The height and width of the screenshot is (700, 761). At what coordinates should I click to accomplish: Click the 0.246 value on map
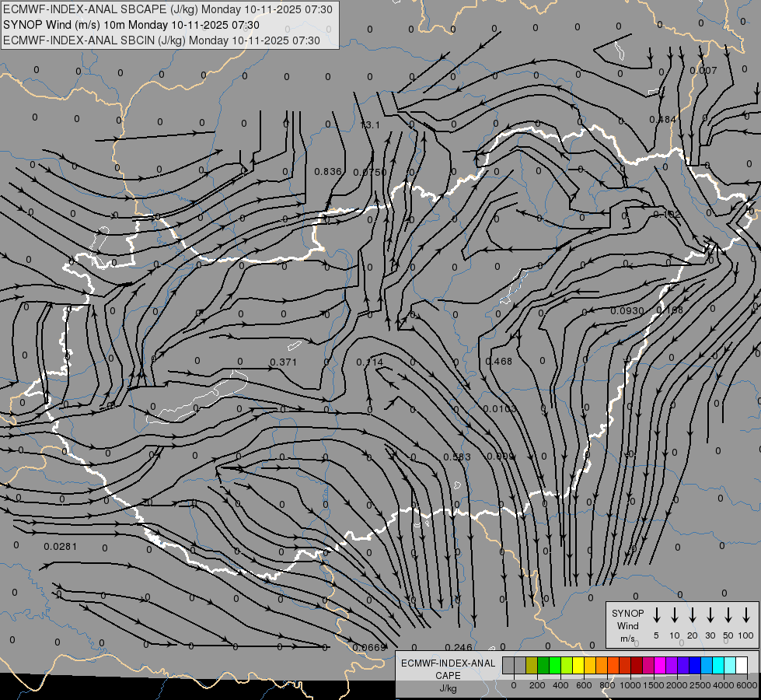point(458,647)
